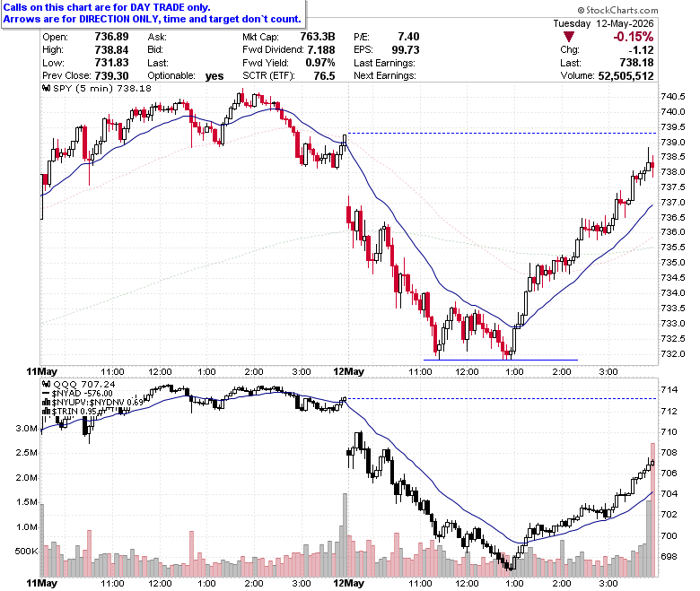
Task: Click the Tuesday 12-May-2026 date label
Action: pyautogui.click(x=603, y=23)
